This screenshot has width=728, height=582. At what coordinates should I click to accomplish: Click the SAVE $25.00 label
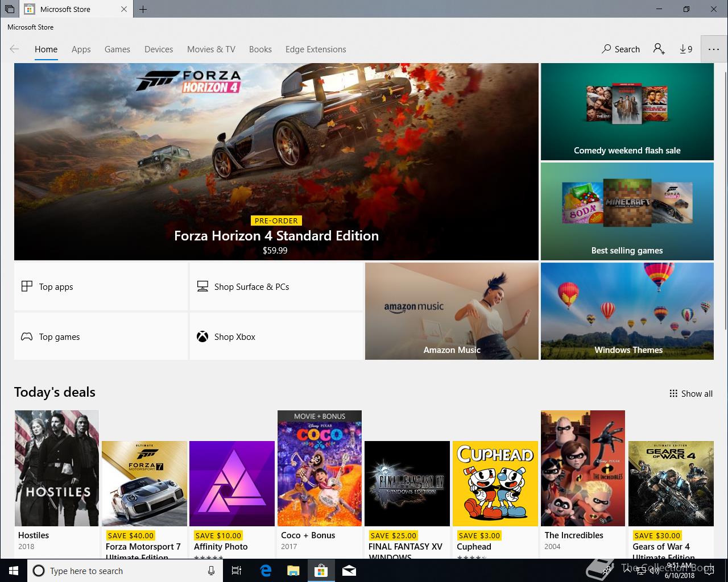[x=394, y=535]
